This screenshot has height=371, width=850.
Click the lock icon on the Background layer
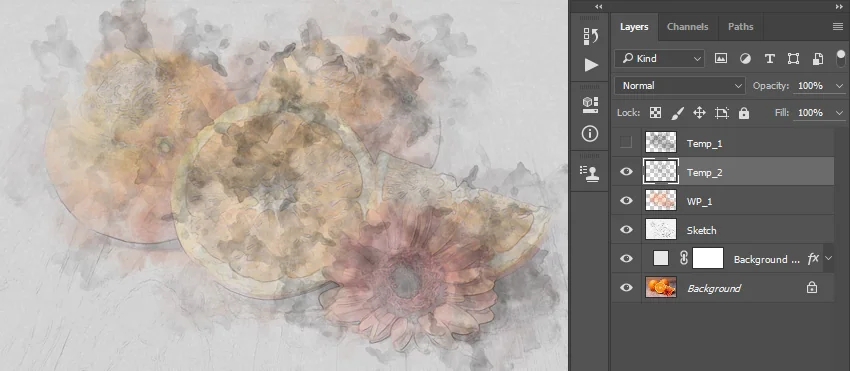812,288
